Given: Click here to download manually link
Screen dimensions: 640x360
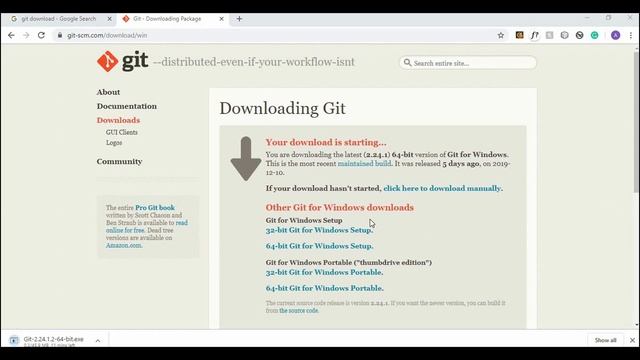Looking at the screenshot, I should tap(442, 188).
